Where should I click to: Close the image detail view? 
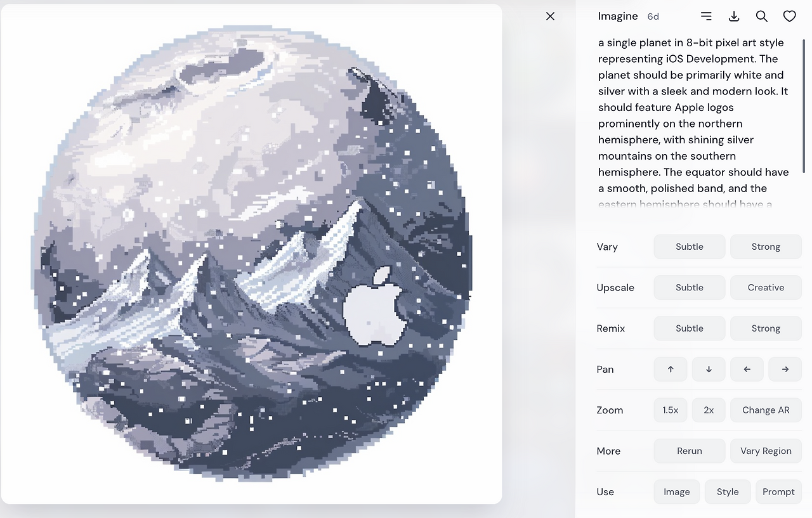(550, 16)
